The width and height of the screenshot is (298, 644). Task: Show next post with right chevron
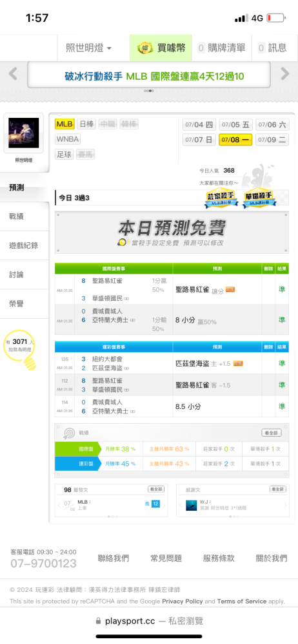click(x=164, y=505)
